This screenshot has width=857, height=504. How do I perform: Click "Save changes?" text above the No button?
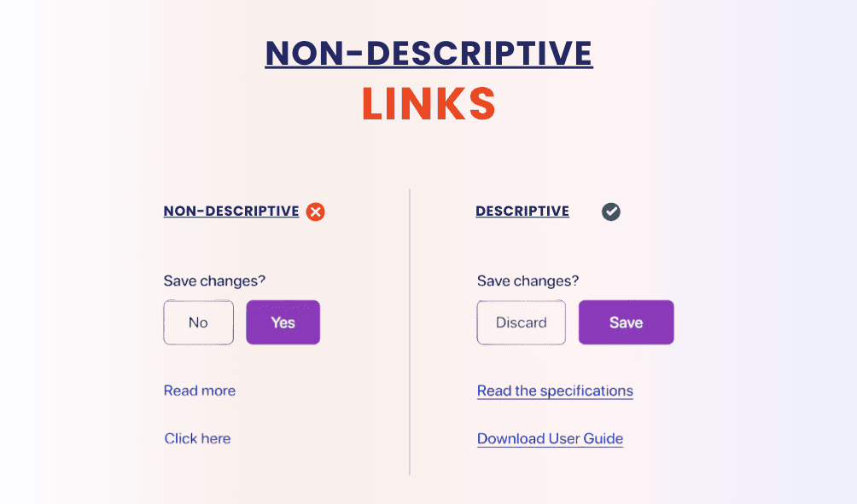coord(215,281)
